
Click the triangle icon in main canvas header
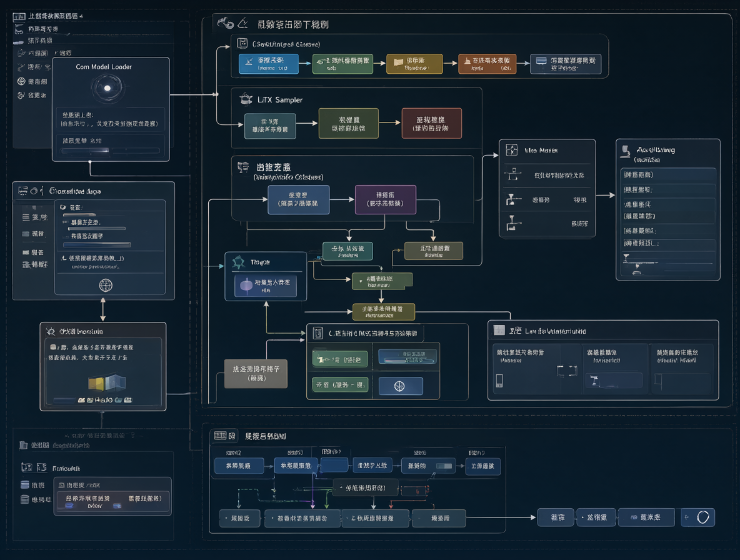(242, 22)
